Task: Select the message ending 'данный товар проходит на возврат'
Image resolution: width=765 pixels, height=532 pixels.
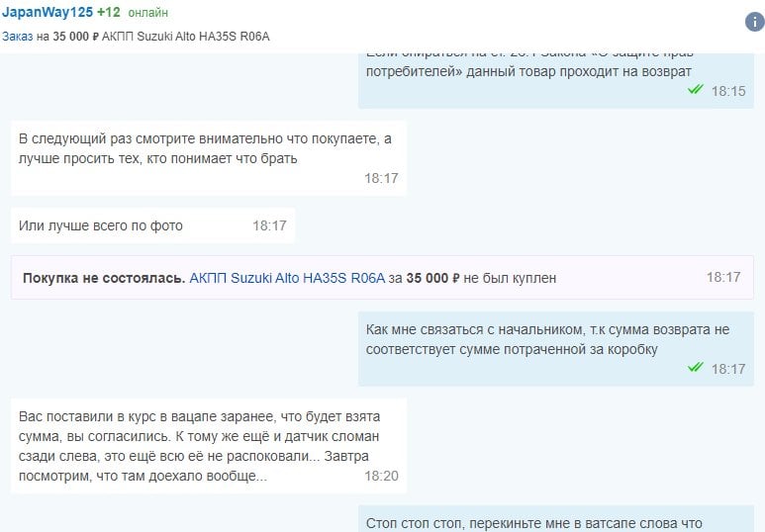Action: tap(556, 80)
